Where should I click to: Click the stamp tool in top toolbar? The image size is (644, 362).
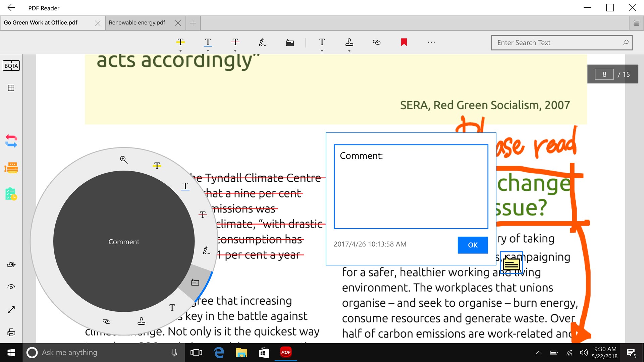[349, 42]
